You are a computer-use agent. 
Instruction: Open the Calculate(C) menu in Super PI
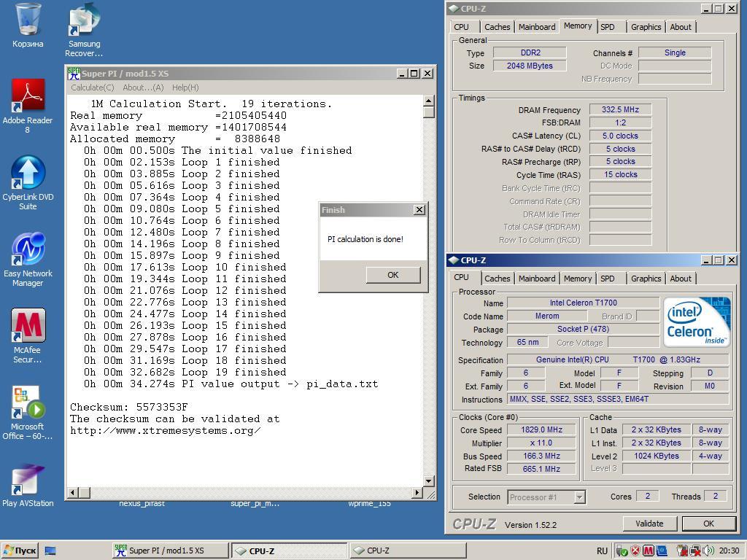click(93, 87)
